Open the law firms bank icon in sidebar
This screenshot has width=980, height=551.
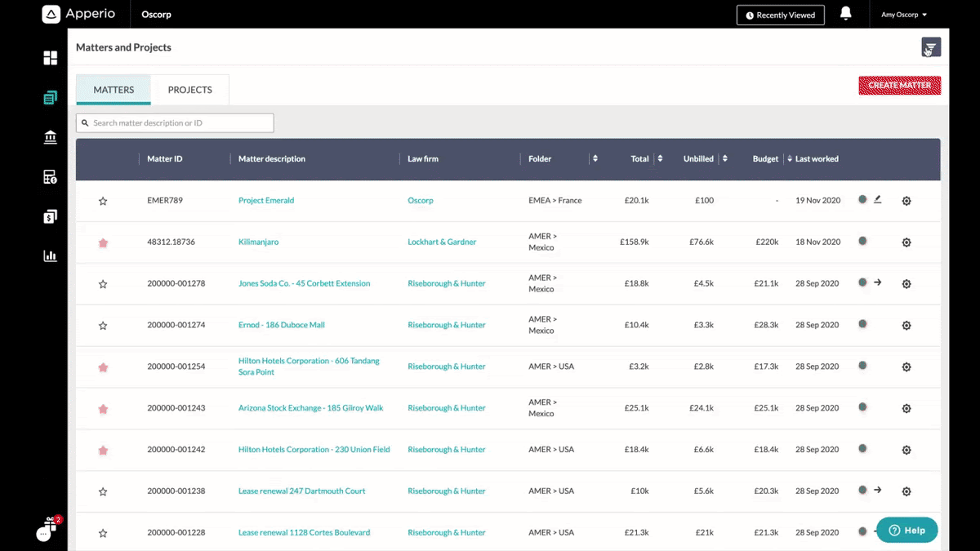[x=51, y=137]
